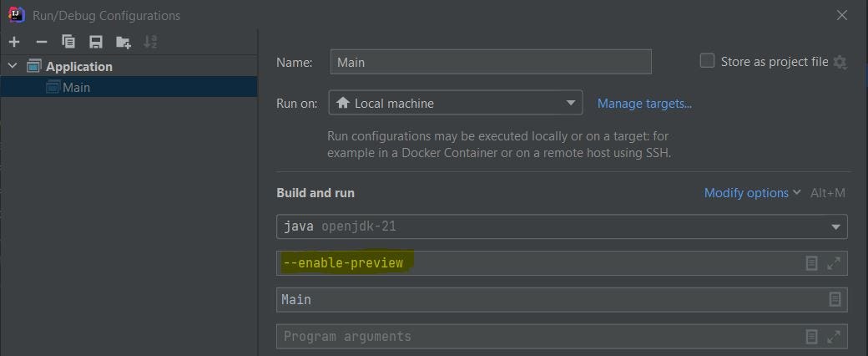The image size is (868, 356).
Task: Save configuration using the floppy disk icon
Action: pos(96,42)
